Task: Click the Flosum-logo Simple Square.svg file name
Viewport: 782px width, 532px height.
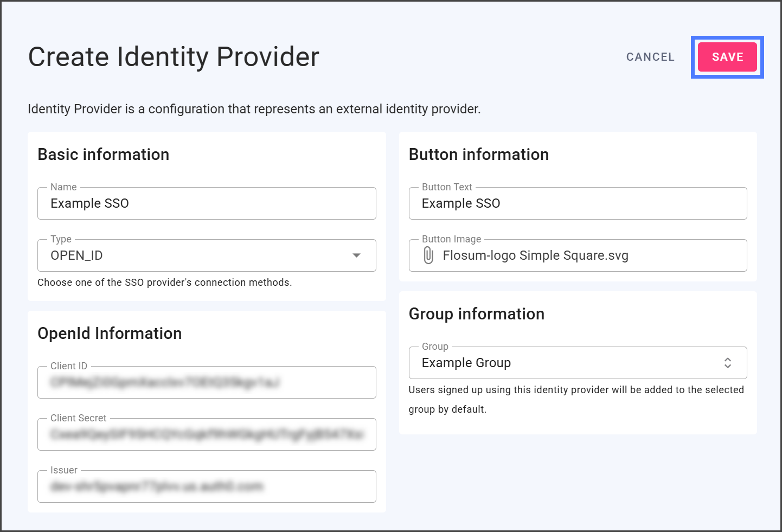Action: tap(535, 255)
